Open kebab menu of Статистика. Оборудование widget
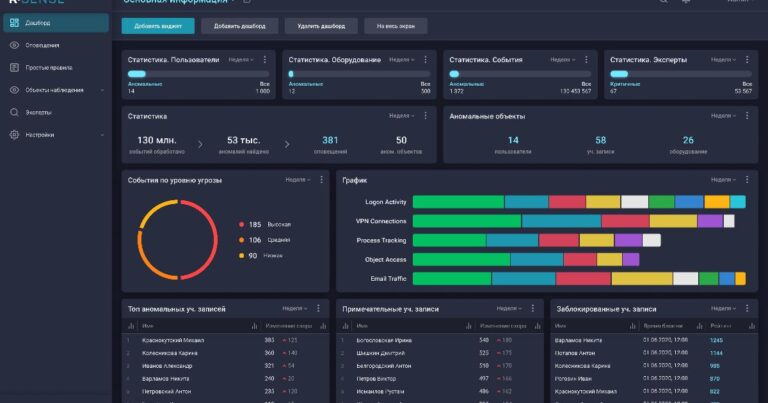The image size is (768, 403). (x=425, y=59)
